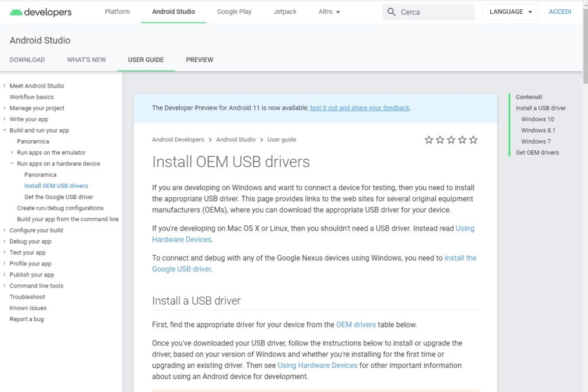The height and width of the screenshot is (392, 588).
Task: Expand Command line tools section
Action: point(5,286)
